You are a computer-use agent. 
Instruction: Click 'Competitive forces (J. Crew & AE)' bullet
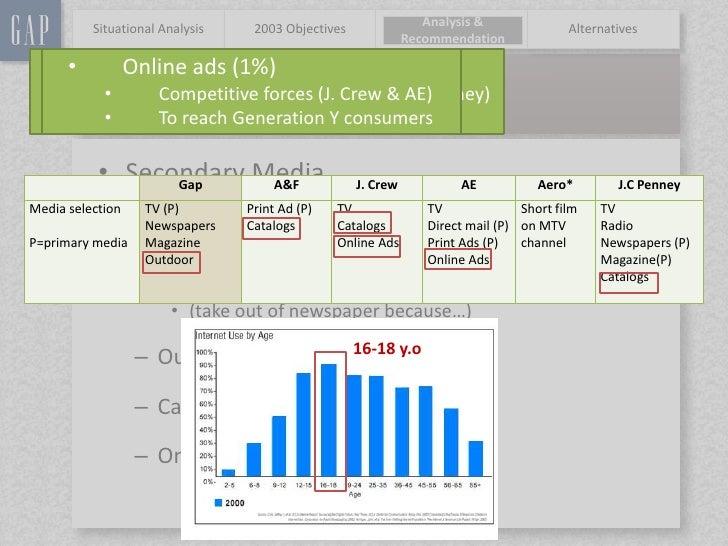pos(295,94)
